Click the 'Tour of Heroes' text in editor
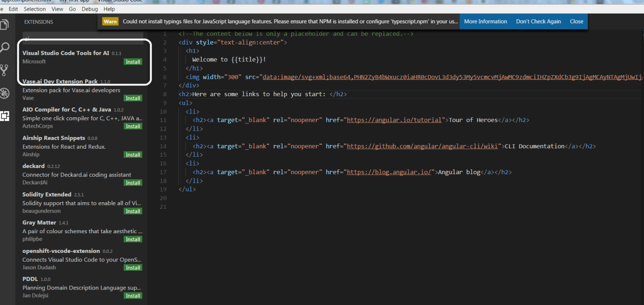The image size is (644, 305). point(473,120)
